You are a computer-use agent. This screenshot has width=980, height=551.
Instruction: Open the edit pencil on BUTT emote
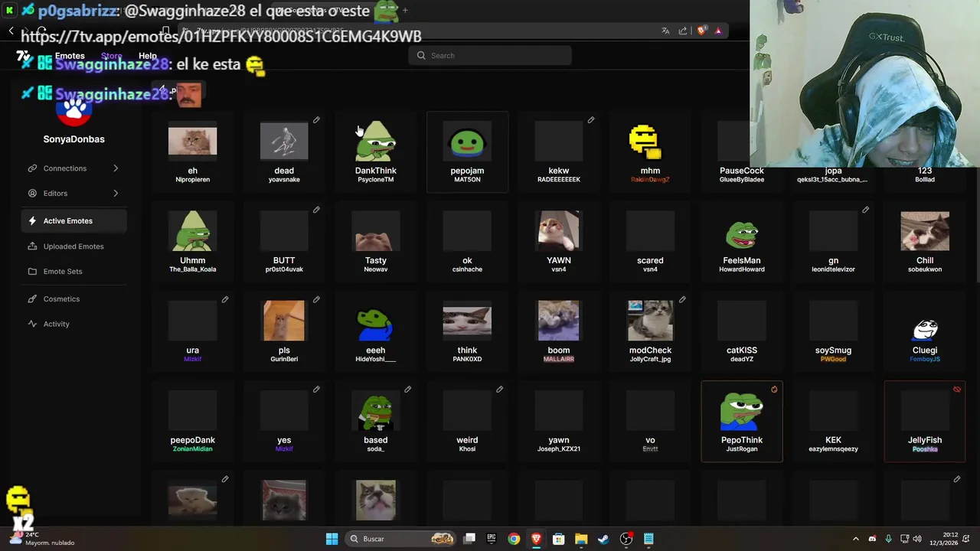316,210
